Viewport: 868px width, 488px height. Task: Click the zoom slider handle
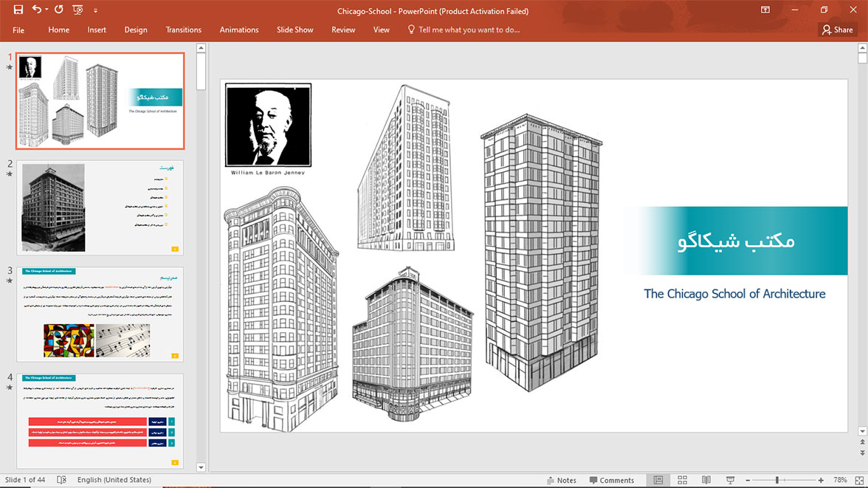(777, 480)
